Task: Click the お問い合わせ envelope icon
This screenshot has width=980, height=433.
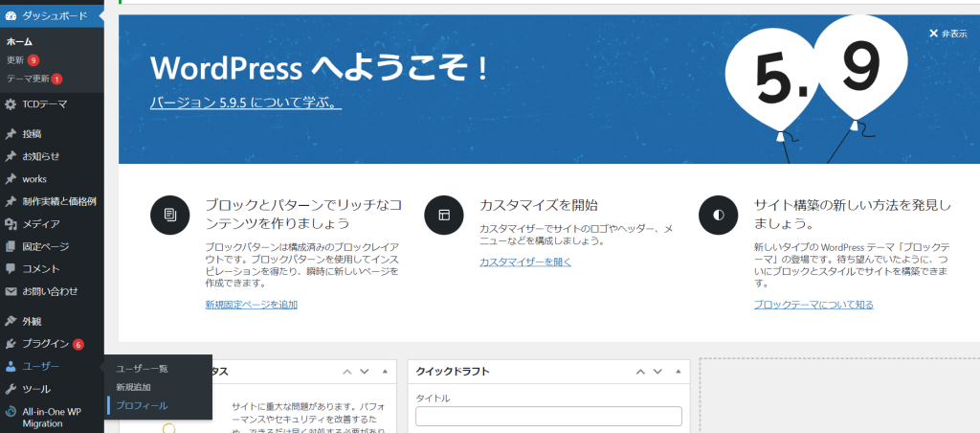Action: coord(11,291)
